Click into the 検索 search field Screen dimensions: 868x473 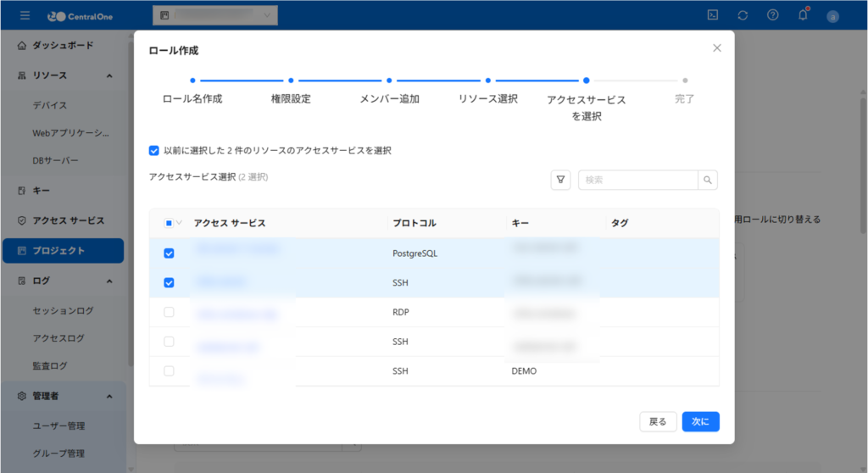point(637,180)
